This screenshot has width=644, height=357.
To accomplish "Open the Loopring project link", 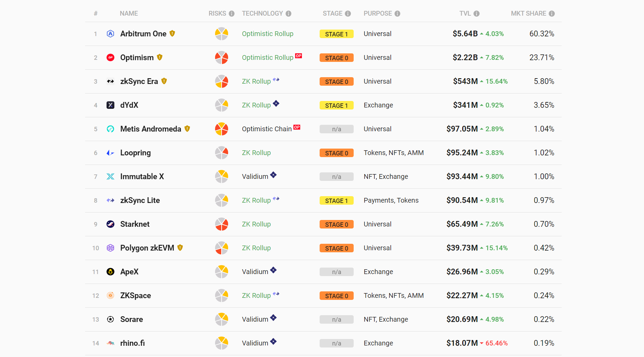I will point(135,153).
